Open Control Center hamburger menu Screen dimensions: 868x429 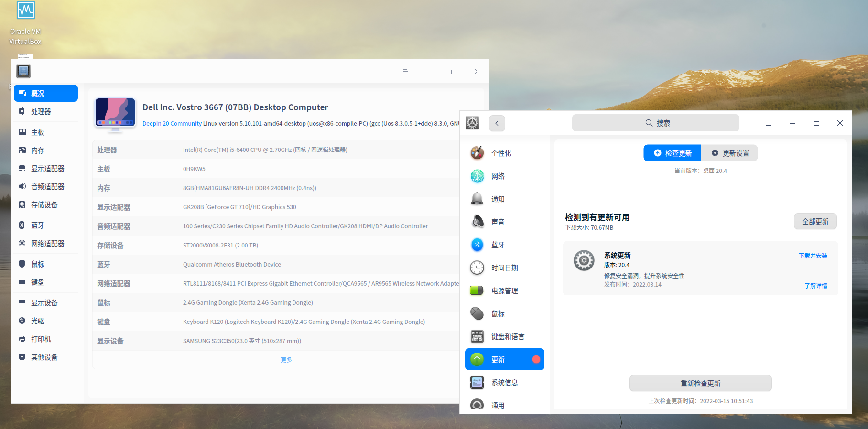(769, 123)
